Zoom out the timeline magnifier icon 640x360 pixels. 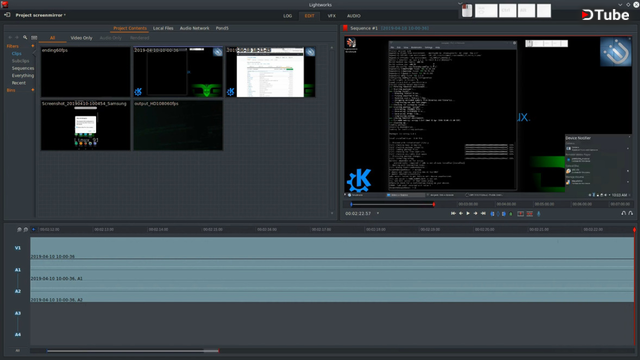coord(19,229)
